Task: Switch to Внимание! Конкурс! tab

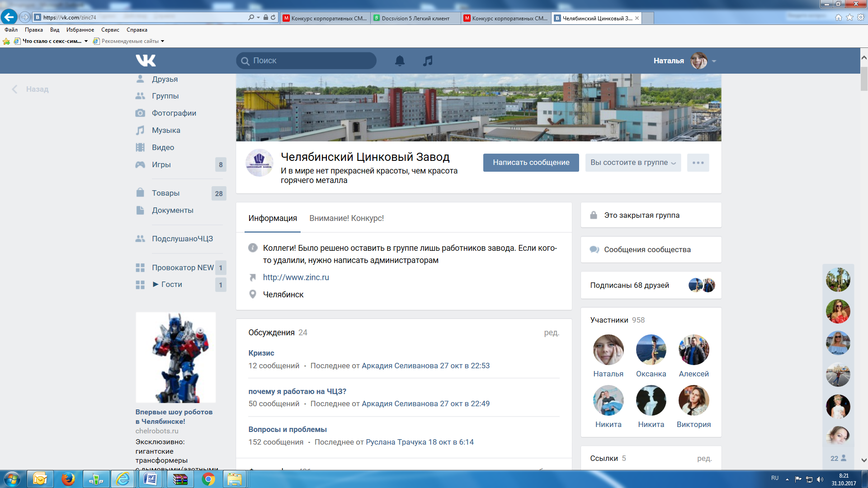Action: [x=346, y=218]
